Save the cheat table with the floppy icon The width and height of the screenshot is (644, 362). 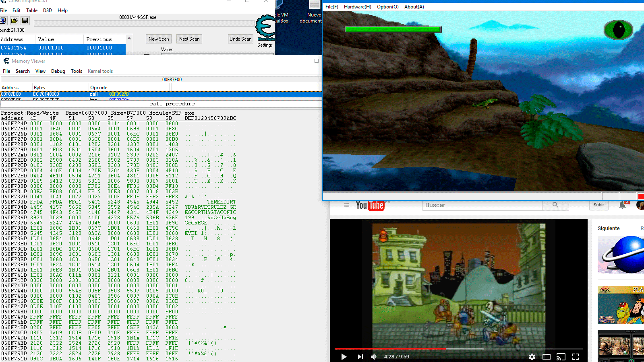[25, 21]
